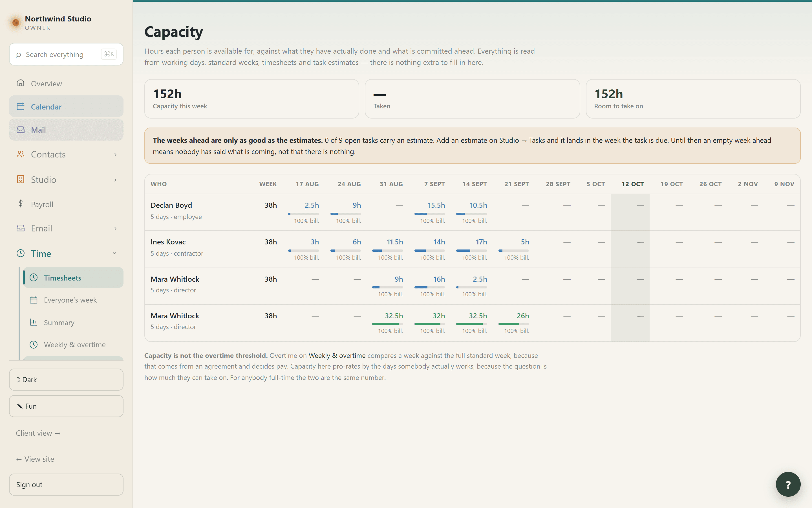
Task: Click the Email tray icon
Action: click(x=21, y=228)
